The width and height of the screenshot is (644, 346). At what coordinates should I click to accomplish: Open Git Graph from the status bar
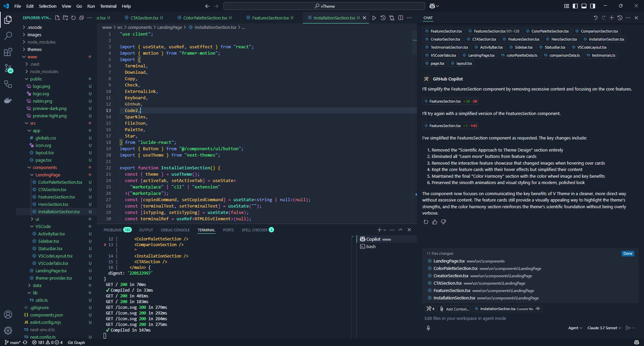pyautogui.click(x=76, y=343)
